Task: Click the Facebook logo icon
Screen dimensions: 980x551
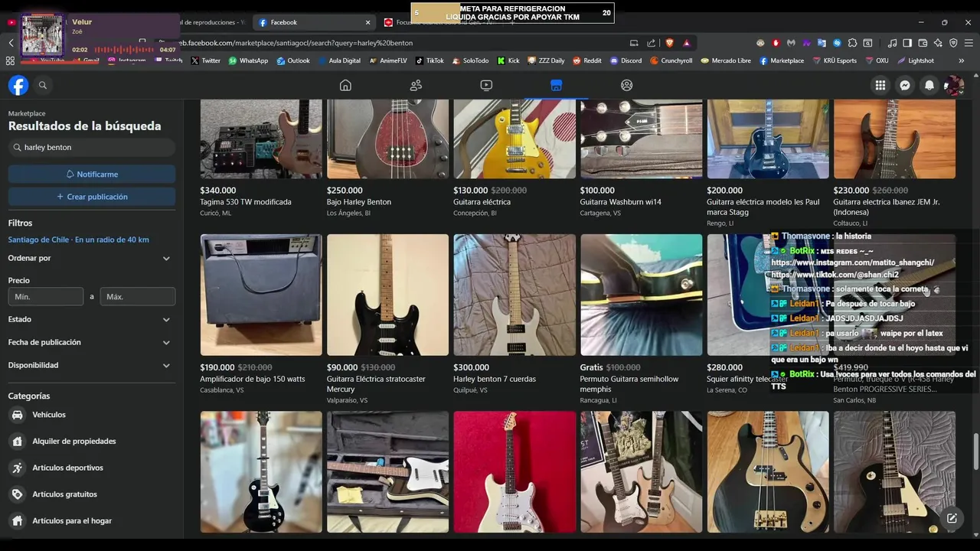Action: pyautogui.click(x=18, y=85)
